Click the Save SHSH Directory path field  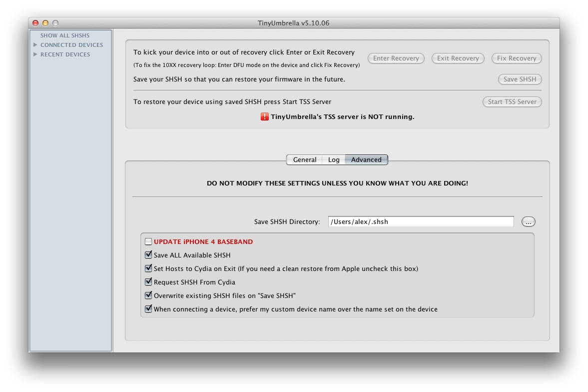click(x=421, y=221)
